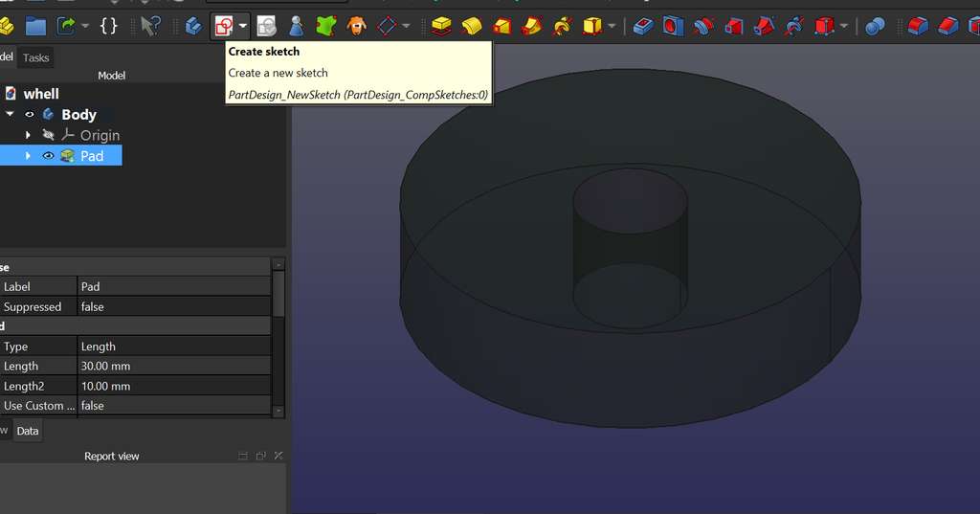Click the Fillet tool icon
The image size is (980, 514).
coord(918,26)
